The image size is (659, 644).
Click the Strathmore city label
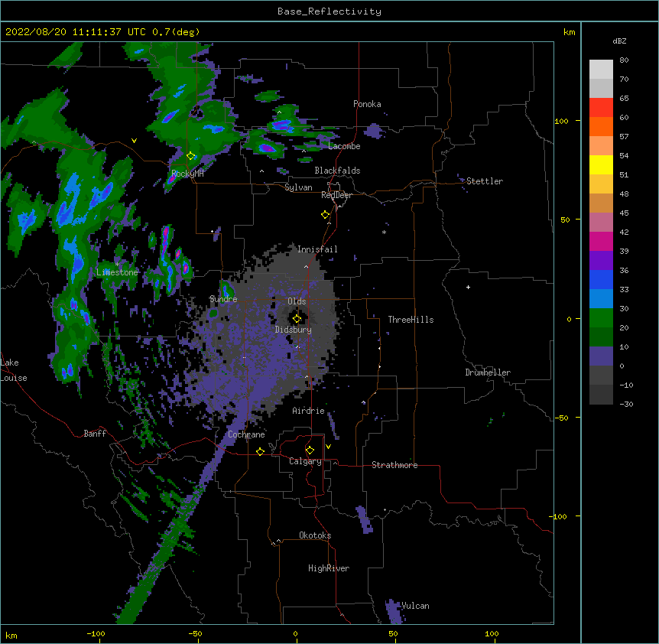[394, 465]
